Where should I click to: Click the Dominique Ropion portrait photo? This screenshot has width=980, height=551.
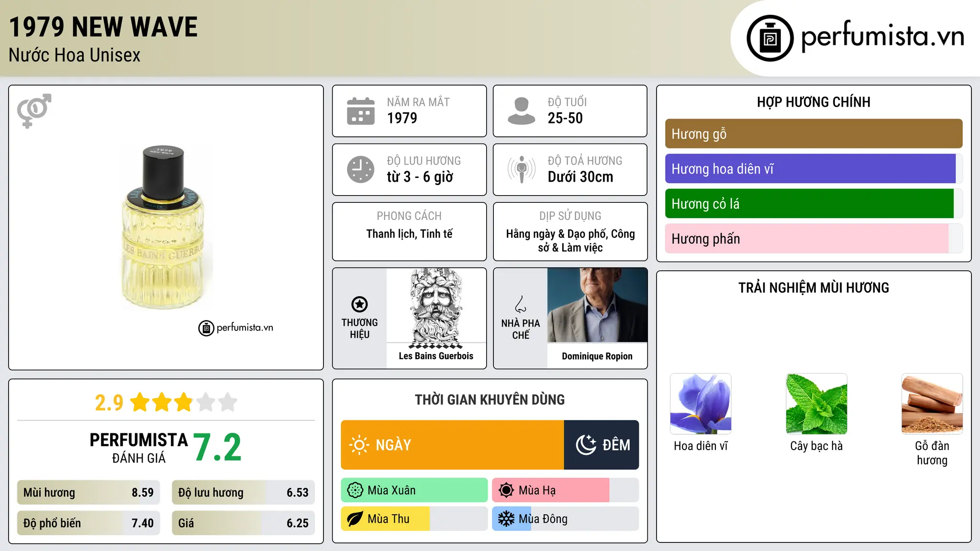[x=597, y=305]
